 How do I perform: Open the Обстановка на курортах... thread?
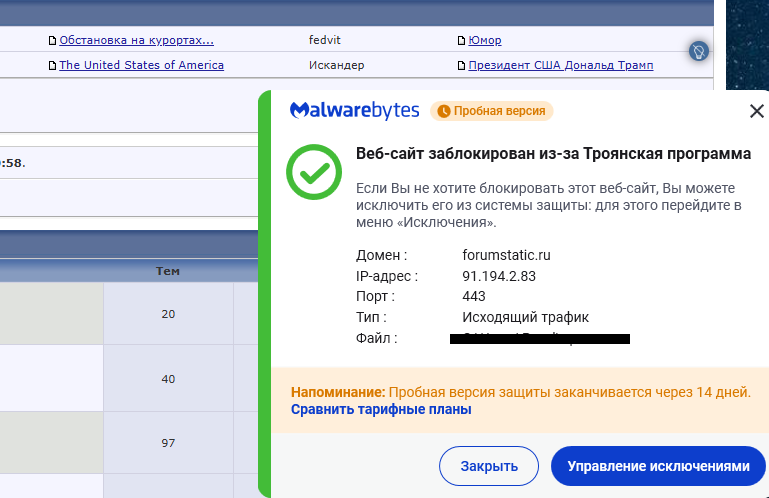(136, 40)
